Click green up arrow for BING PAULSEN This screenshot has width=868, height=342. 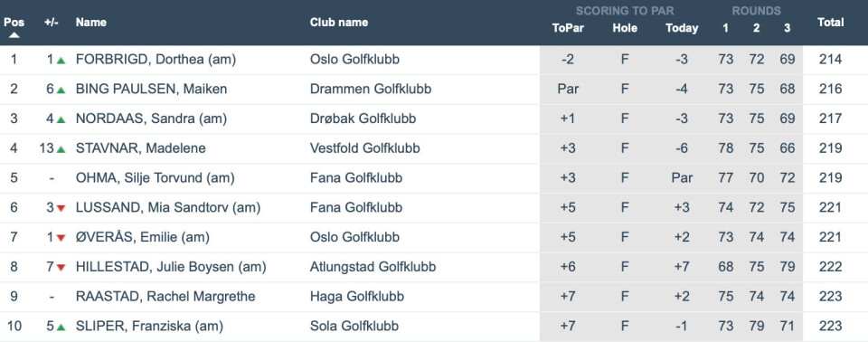tap(61, 90)
